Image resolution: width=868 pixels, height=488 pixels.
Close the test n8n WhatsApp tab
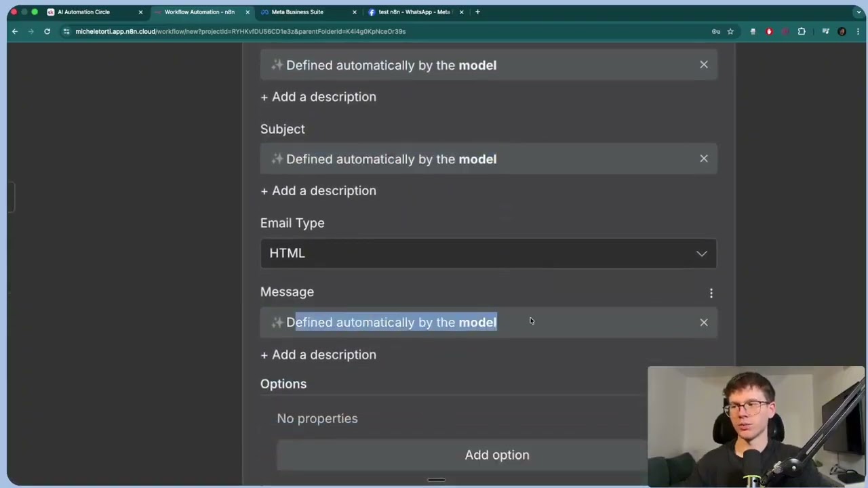coord(462,12)
